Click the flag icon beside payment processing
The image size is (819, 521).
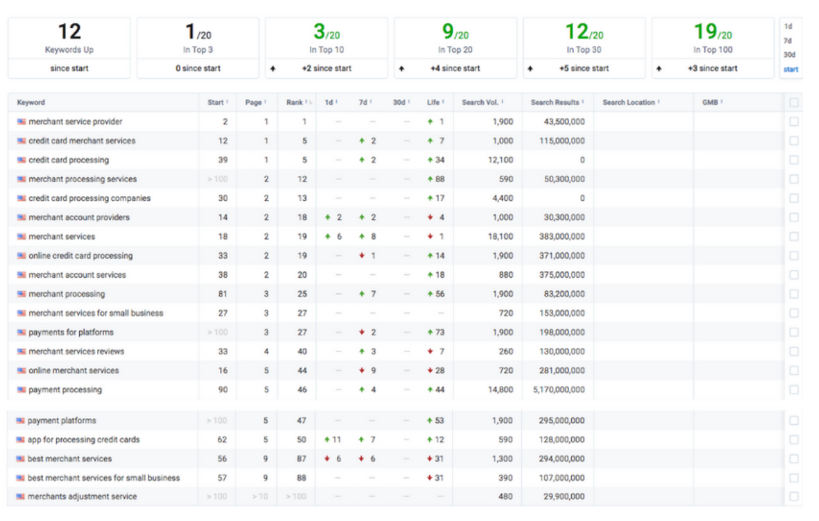point(21,390)
